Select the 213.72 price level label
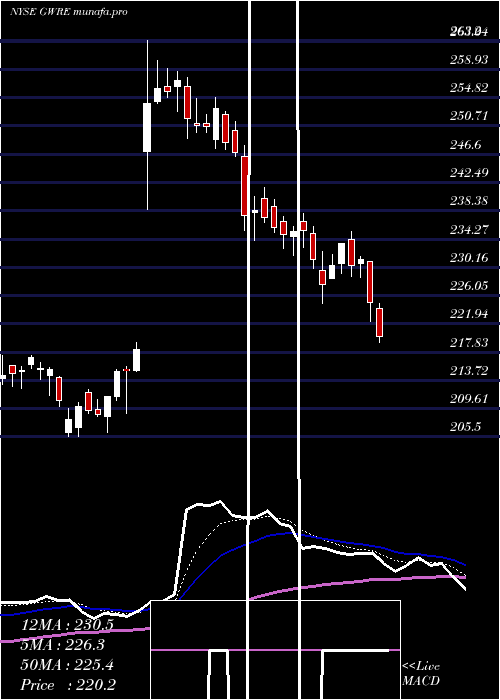 [x=469, y=371]
